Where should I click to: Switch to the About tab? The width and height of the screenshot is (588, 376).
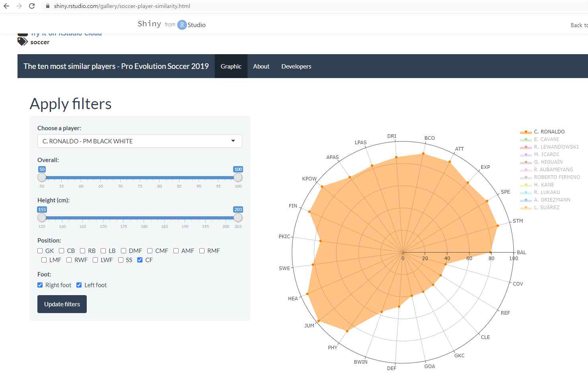[261, 66]
